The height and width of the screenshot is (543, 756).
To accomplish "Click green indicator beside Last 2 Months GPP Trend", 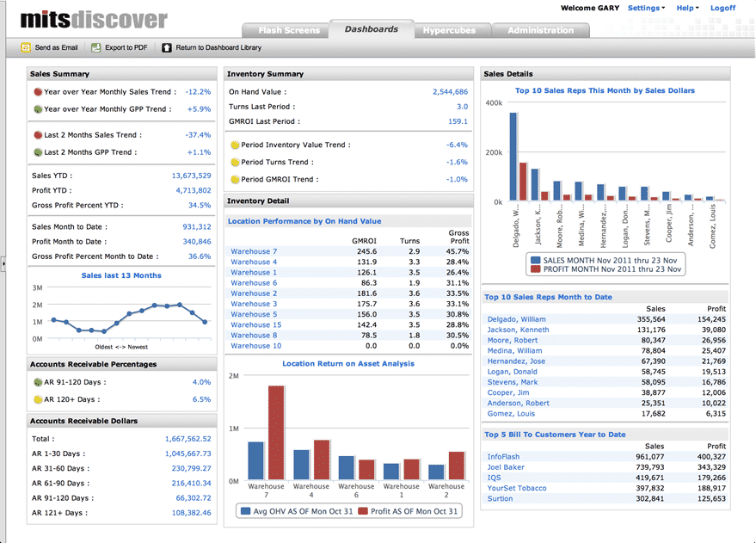I will [38, 152].
